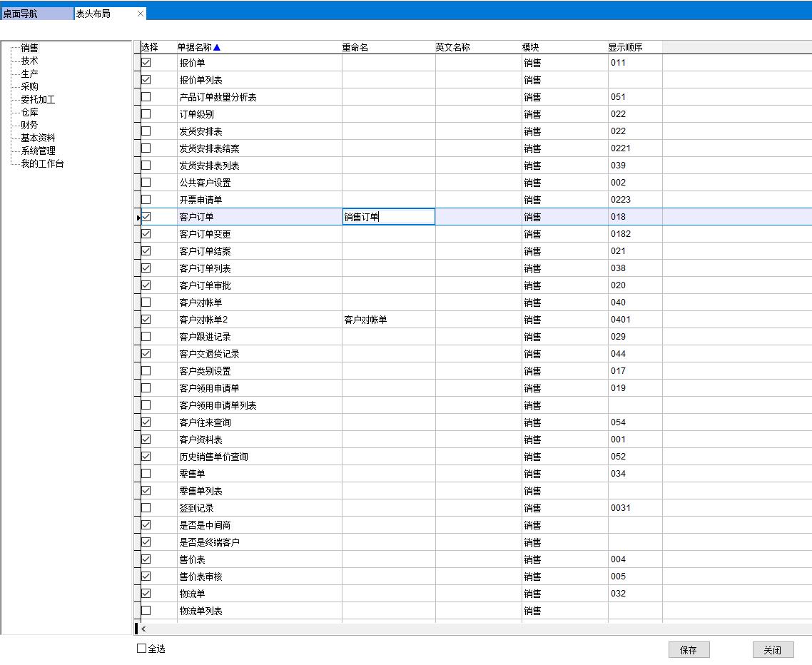Image resolution: width=812 pixels, height=665 pixels.
Task: Click the 重命名 field containing 销售订单
Action: [x=388, y=217]
